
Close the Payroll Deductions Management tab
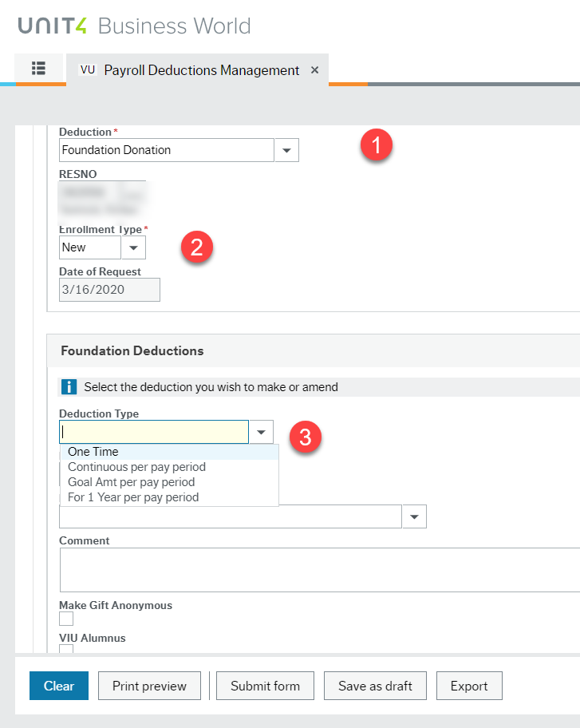(314, 69)
